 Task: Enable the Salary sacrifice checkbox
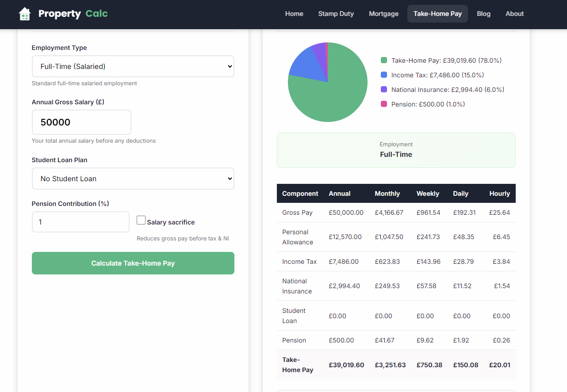tap(141, 220)
